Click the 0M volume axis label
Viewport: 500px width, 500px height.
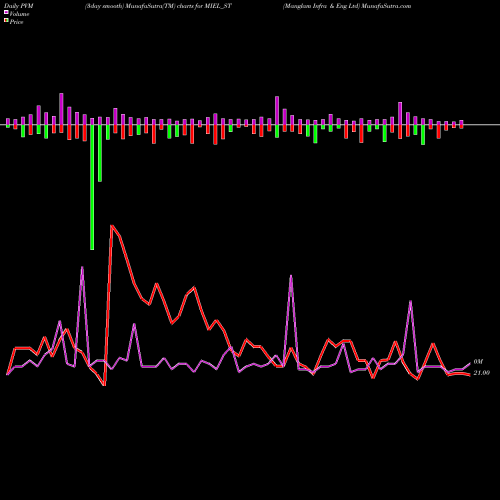(478, 362)
